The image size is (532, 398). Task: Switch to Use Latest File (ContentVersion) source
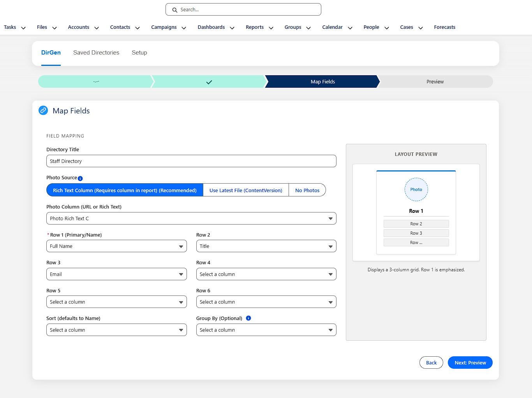pos(246,190)
